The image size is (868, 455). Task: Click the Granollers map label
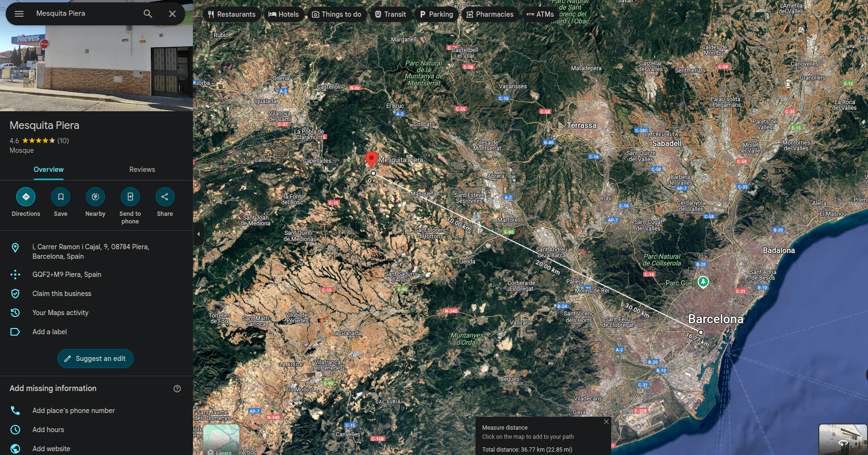[x=813, y=78]
